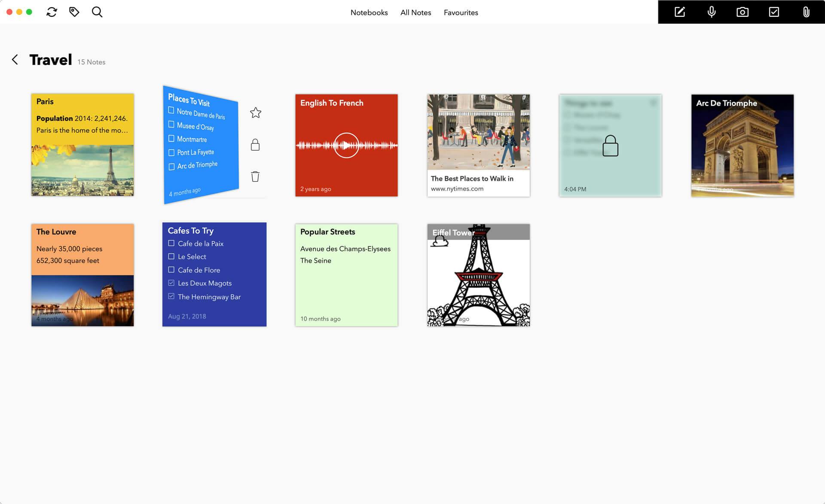Image resolution: width=825 pixels, height=504 pixels.
Task: Open the NYTimes link in best places note
Action: click(457, 188)
